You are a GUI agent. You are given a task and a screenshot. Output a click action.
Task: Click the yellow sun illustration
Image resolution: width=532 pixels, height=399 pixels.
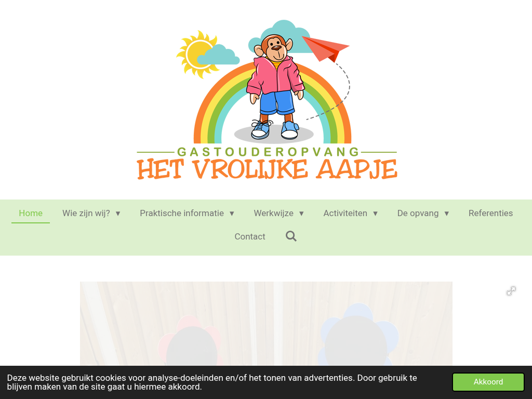click(x=197, y=54)
